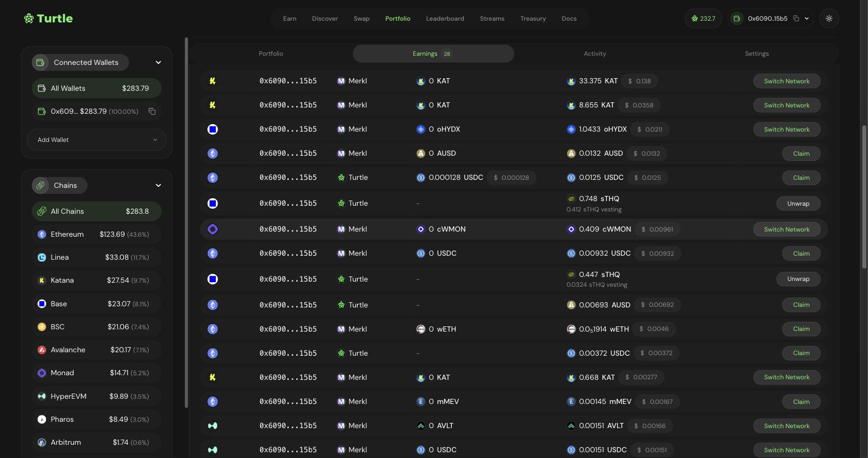Click the wETH token icon next to 0 wETH

(x=420, y=329)
